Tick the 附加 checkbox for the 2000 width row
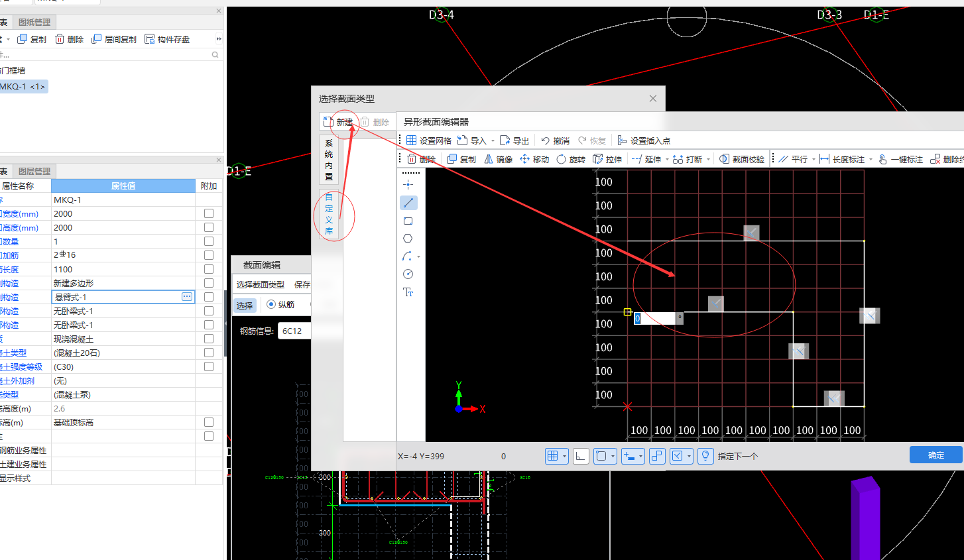 209,213
